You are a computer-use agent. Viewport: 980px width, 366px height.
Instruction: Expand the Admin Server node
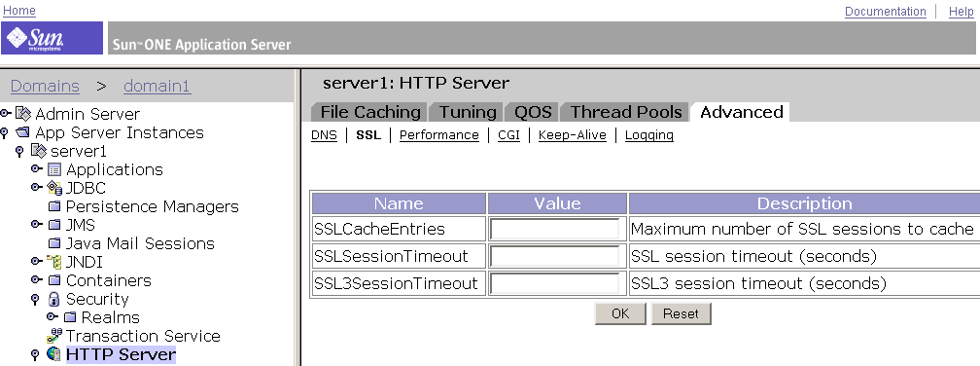point(6,113)
